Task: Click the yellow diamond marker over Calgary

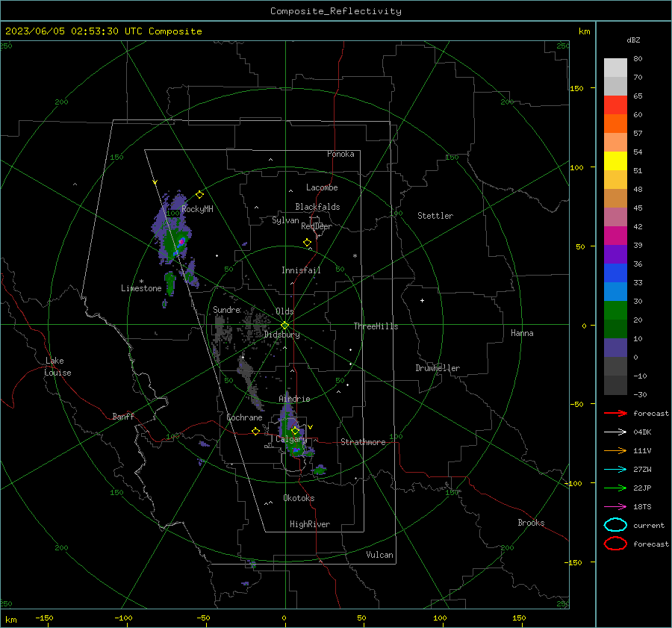Action: point(295,430)
